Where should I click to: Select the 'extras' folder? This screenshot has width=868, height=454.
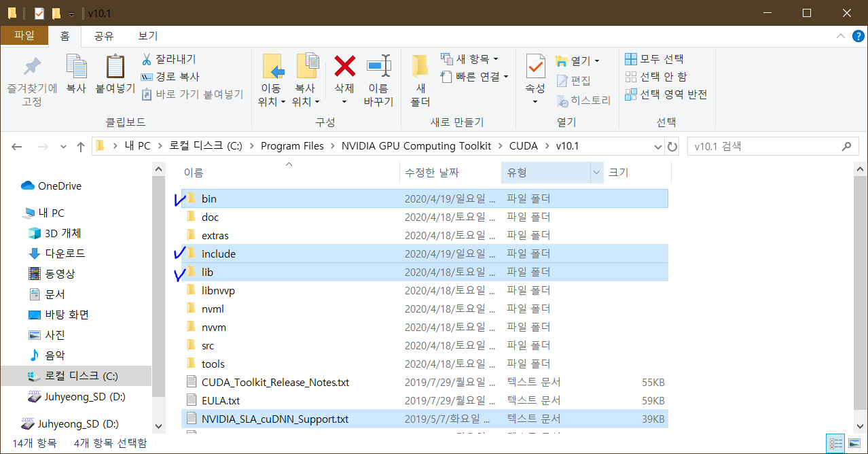pos(424,235)
